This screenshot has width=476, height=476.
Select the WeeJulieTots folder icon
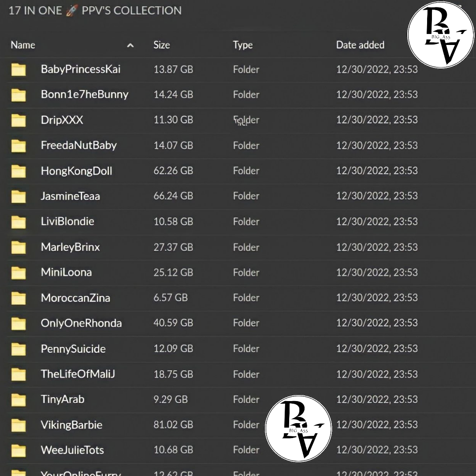[19, 450]
